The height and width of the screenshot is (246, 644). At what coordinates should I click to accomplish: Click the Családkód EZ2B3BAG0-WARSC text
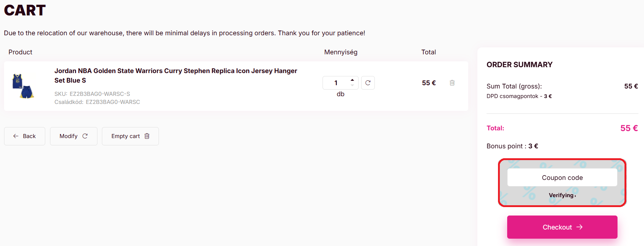click(x=113, y=102)
